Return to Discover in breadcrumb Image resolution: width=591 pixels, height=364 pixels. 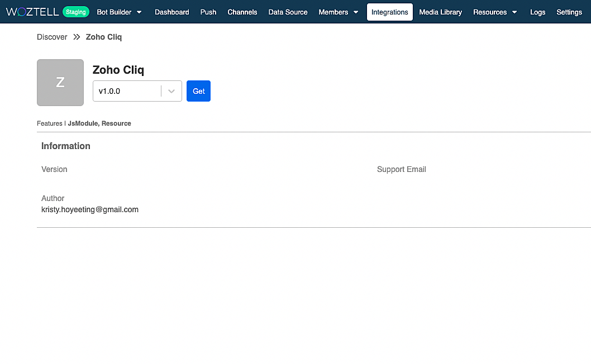click(52, 37)
